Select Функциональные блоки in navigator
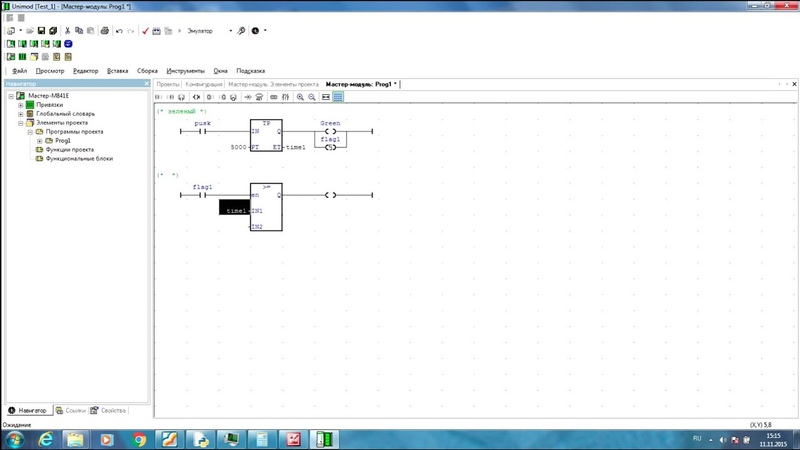 (x=79, y=159)
